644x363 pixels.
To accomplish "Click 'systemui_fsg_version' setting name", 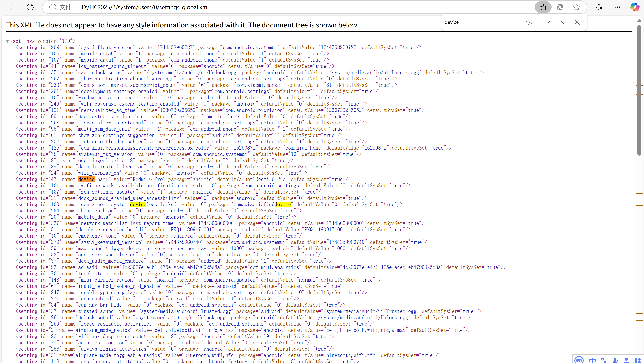I will pyautogui.click(x=105, y=154).
